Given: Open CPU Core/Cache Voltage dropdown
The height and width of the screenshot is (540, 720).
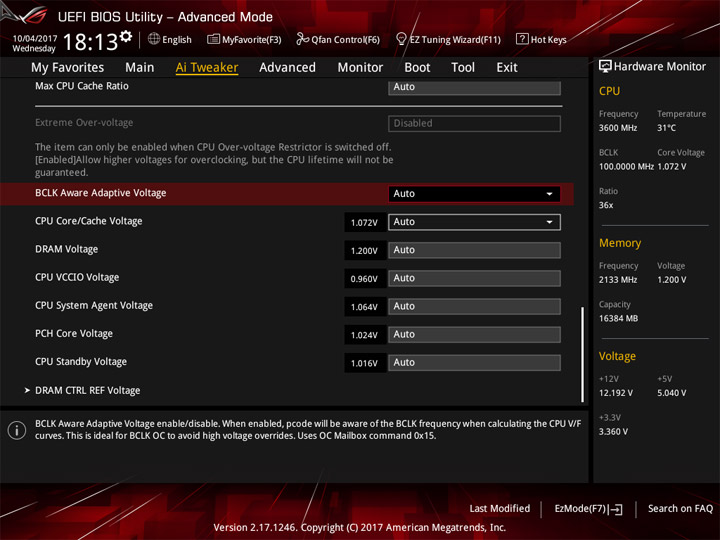Looking at the screenshot, I should (474, 222).
